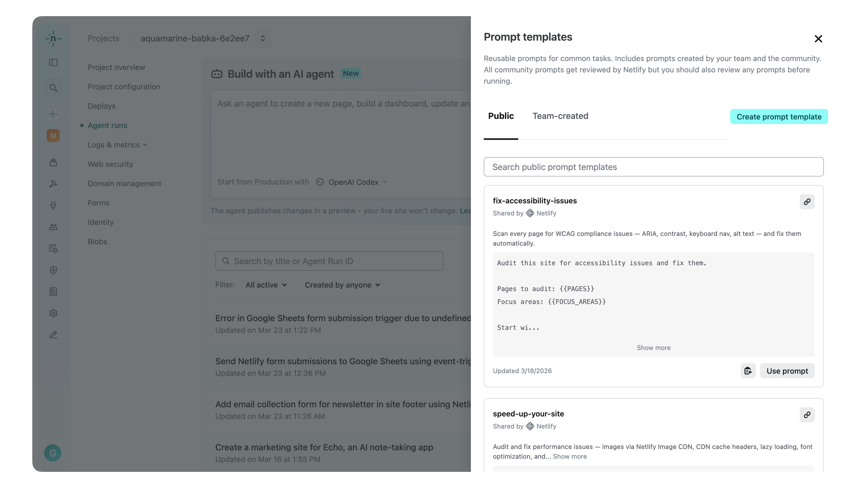This screenshot has width=868, height=488.
Task: Open the billing receipt icon in sidebar
Action: coord(53,292)
